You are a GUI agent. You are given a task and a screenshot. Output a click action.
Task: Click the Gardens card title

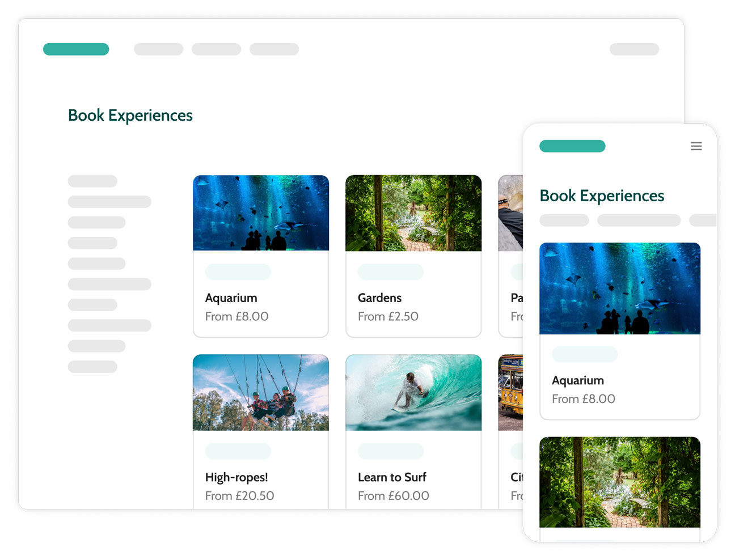(x=379, y=298)
